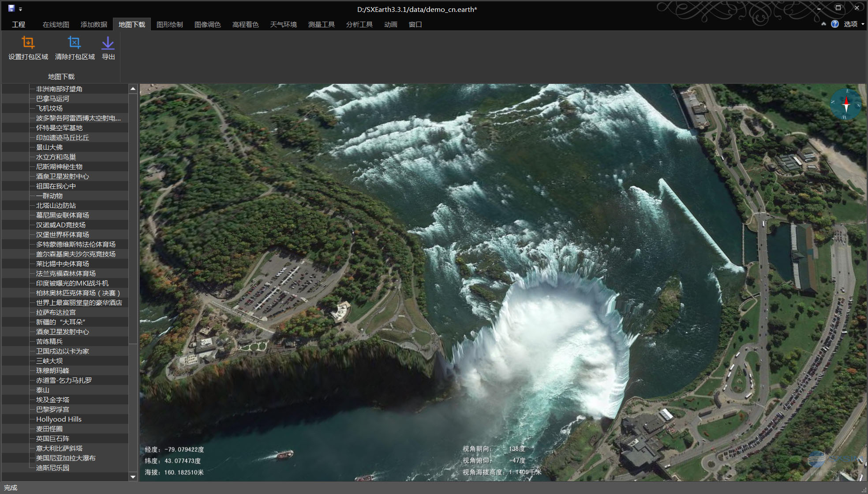Select 一群动物 in the list

pos(49,196)
